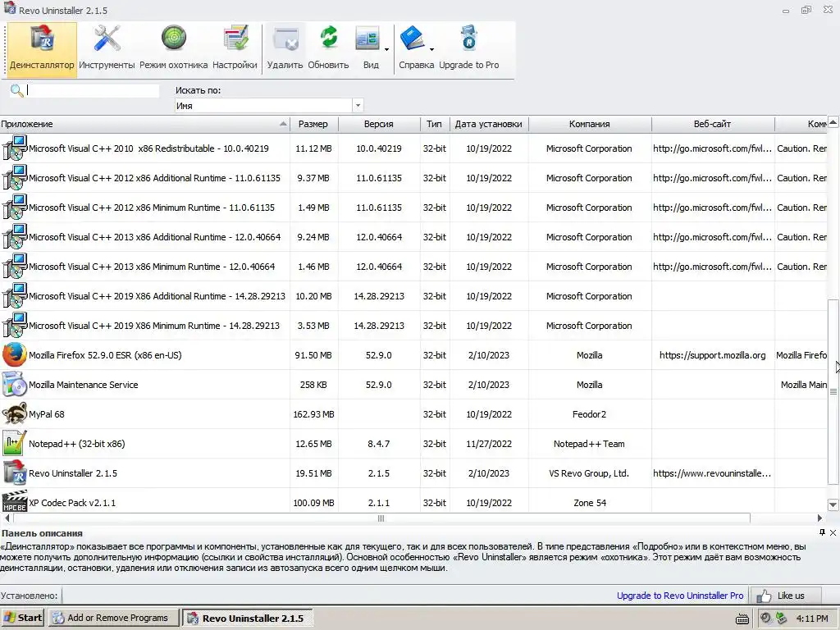This screenshot has height=630, width=840.
Task: Click the Like us thumbs-up button
Action: point(785,596)
